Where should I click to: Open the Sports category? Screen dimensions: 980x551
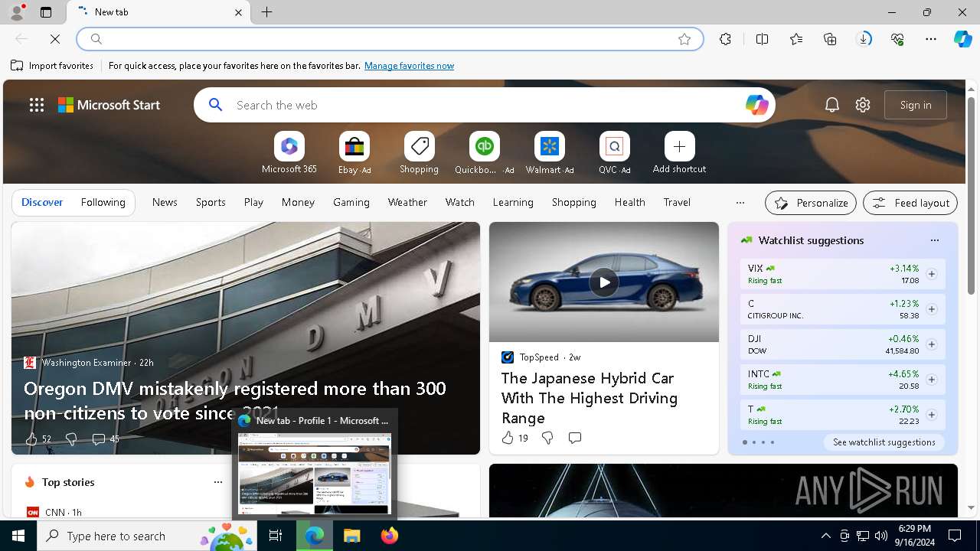coord(211,202)
